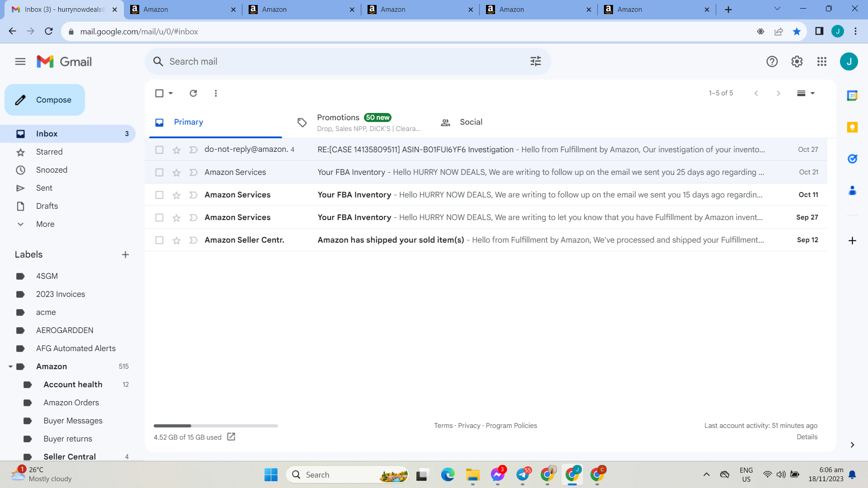Open File Explorer from taskbar
The height and width of the screenshot is (488, 868).
(x=472, y=474)
